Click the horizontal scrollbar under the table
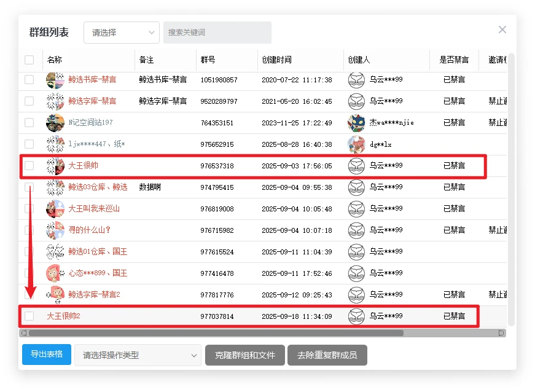Screen dimensions: 535x392 pos(215,333)
